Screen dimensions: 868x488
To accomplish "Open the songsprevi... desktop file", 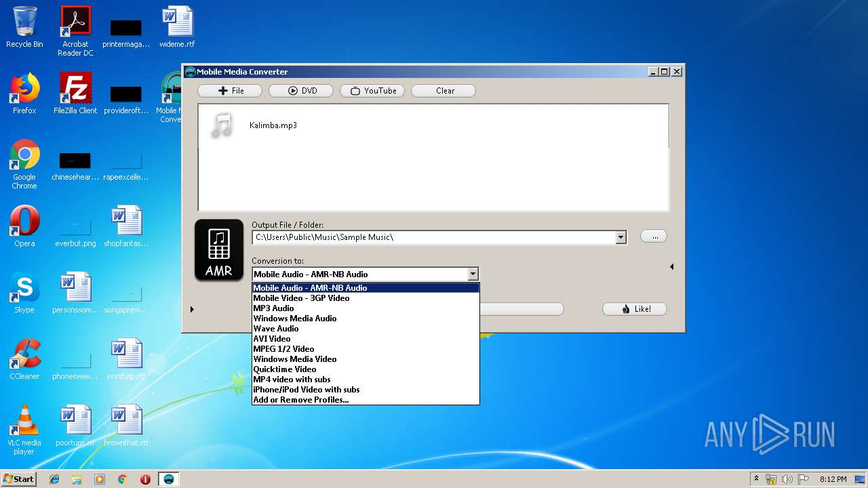I will (x=126, y=298).
